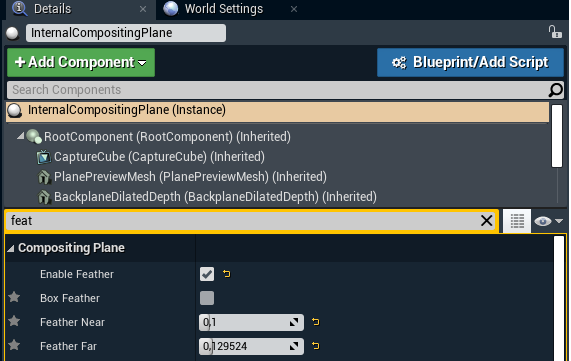The height and width of the screenshot is (361, 571).
Task: Click the Feather Near value slider field
Action: point(251,322)
